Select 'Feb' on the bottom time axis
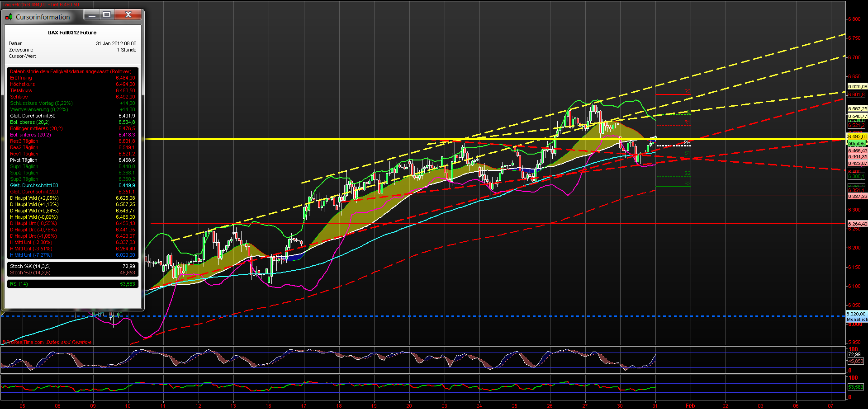Screen dimensions: 868x409 pyautogui.click(x=690, y=406)
